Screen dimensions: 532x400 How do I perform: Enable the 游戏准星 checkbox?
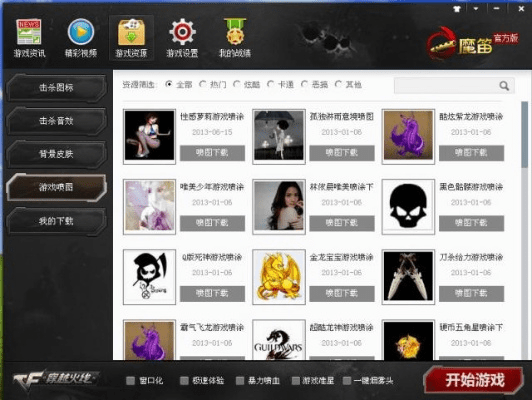tap(296, 381)
